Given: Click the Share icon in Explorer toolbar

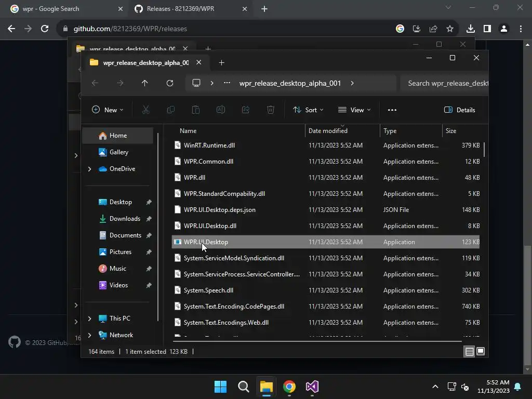Looking at the screenshot, I should pos(246,110).
